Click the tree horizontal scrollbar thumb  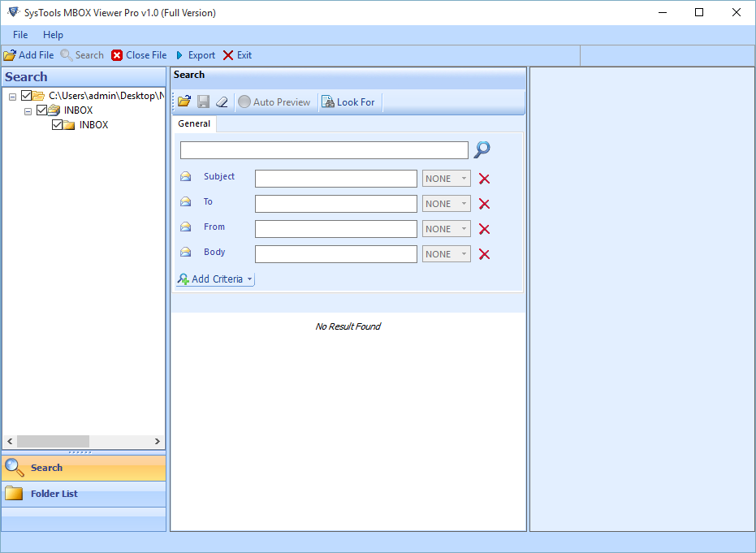(x=53, y=441)
